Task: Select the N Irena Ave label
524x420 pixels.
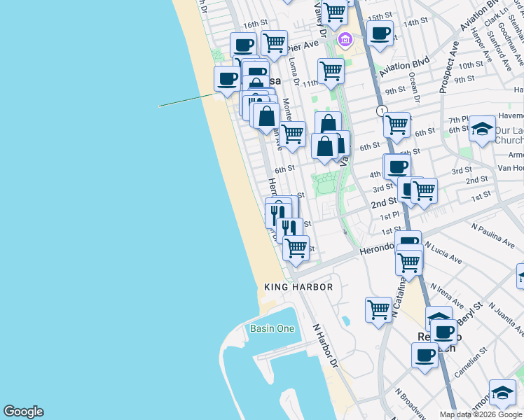Action: point(447,296)
